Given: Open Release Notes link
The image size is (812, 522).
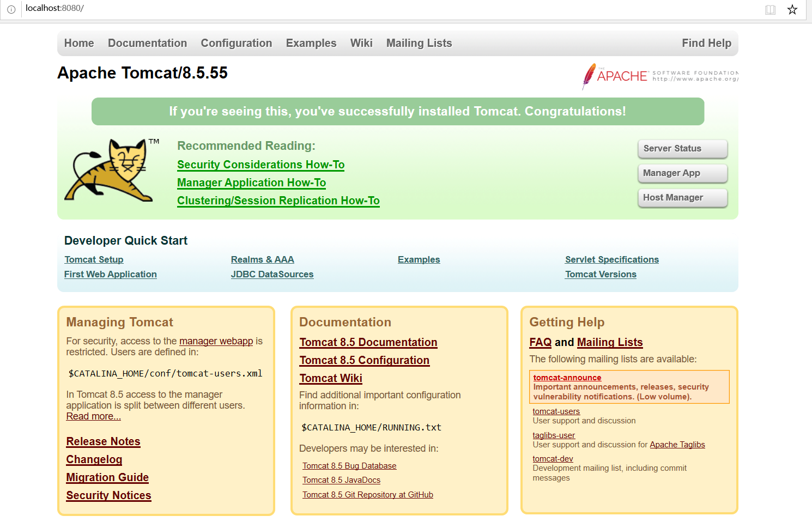Looking at the screenshot, I should pos(104,441).
